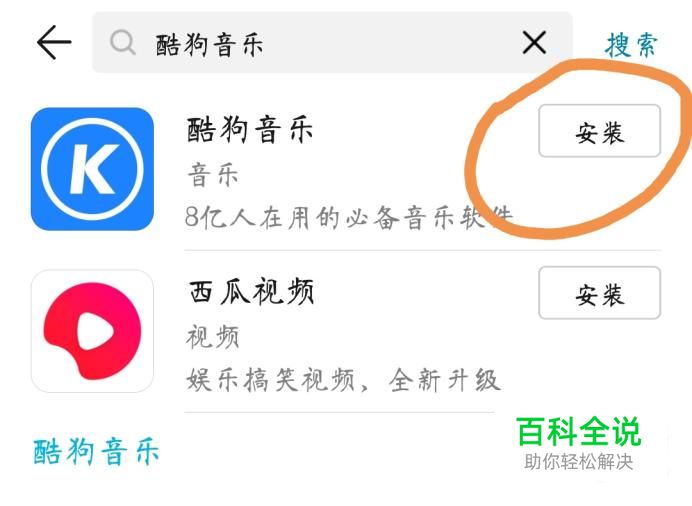Open the 酷狗音乐 result title
The width and height of the screenshot is (692, 506).
click(250, 130)
